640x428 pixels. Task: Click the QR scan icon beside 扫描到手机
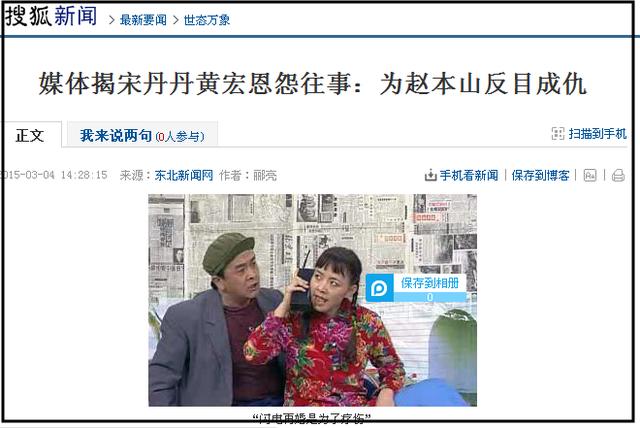pos(558,133)
